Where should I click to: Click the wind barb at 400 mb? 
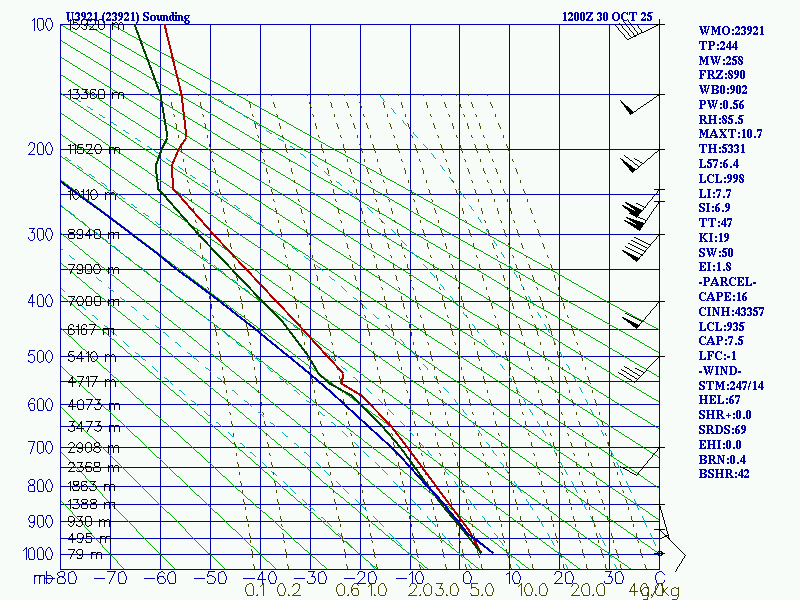[x=641, y=315]
